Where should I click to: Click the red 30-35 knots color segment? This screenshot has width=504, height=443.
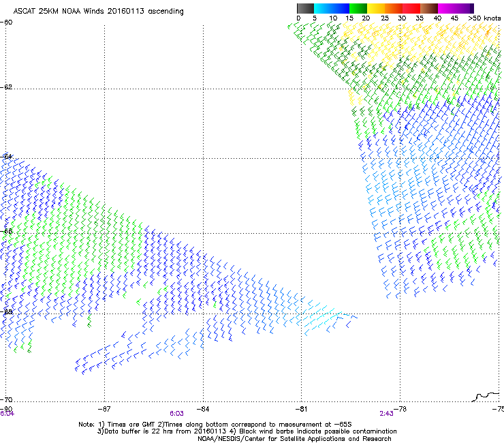pyautogui.click(x=411, y=8)
